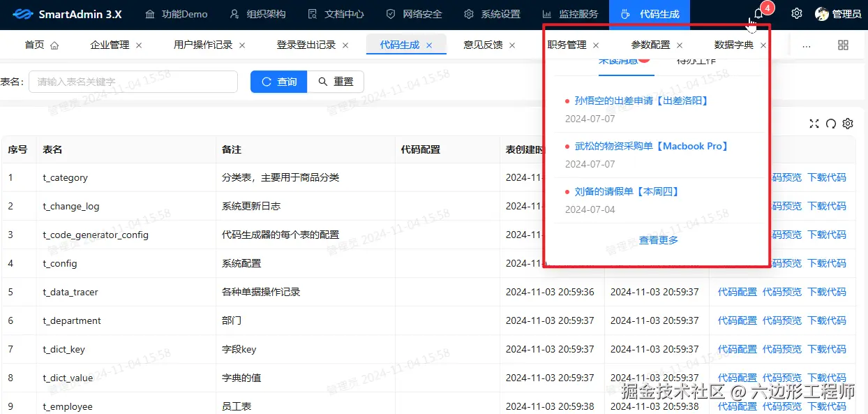Select the 代码生成 top menu

pyautogui.click(x=650, y=14)
